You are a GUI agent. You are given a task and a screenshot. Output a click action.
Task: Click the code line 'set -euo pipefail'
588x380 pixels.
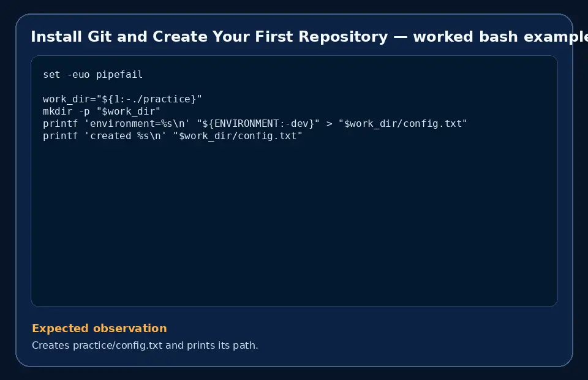coord(92,75)
